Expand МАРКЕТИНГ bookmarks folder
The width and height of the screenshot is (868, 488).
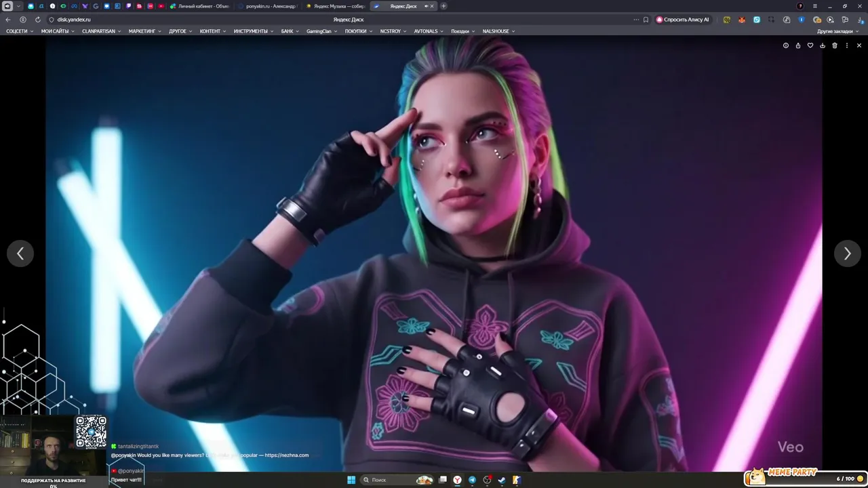(x=144, y=31)
